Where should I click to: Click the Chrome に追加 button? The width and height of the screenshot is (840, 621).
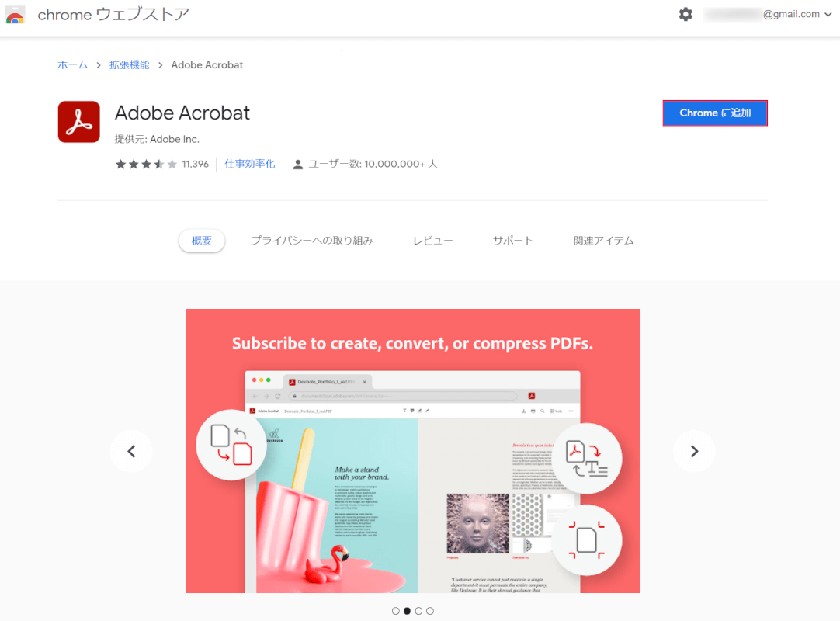(715, 113)
